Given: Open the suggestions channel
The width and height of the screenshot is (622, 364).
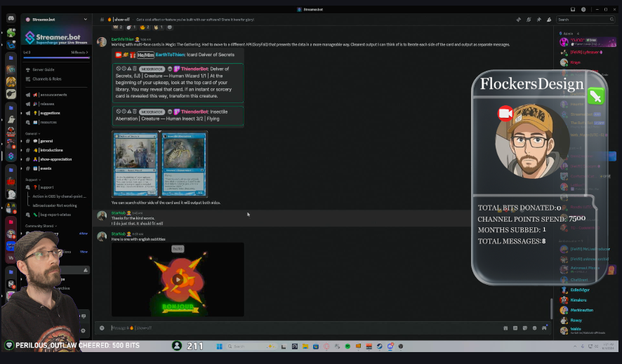Looking at the screenshot, I should [x=50, y=113].
